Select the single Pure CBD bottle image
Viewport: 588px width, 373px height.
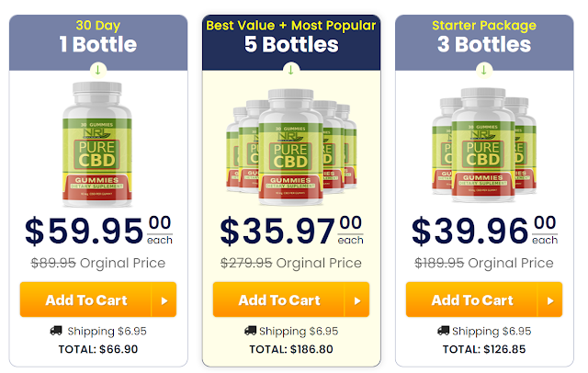(x=97, y=144)
